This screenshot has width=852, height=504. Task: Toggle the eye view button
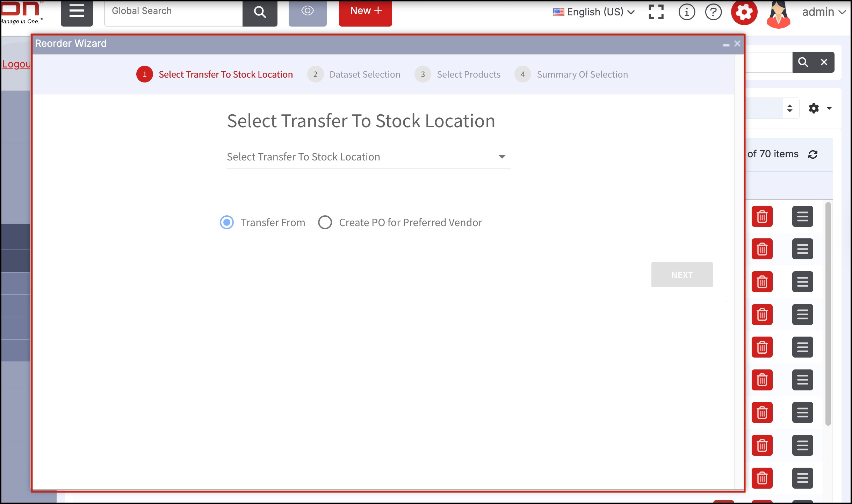click(x=308, y=12)
